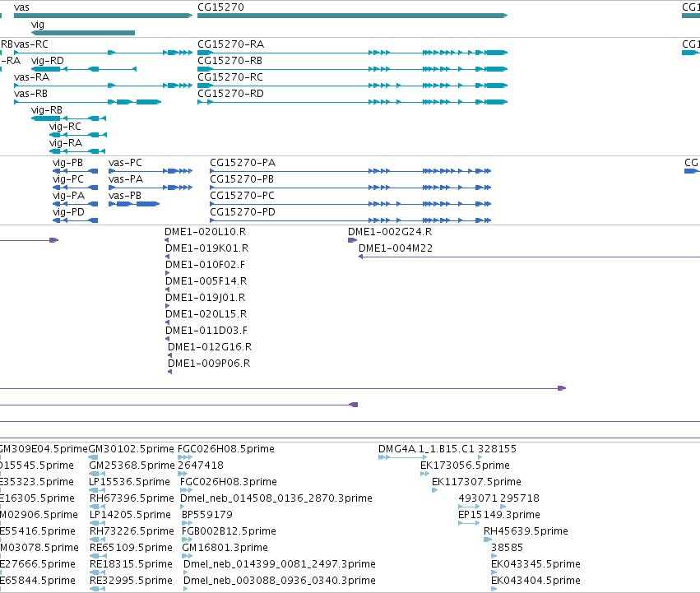The image size is (700, 593).
Task: Click vas-RB transcript label
Action: coord(30,94)
